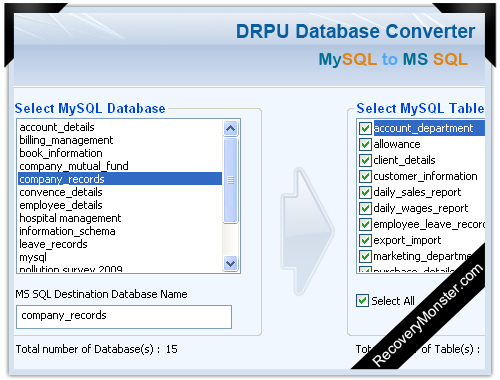Screen dimensions: 500x380
Task: Uncheck daily_wages_report checkbox
Action: point(365,208)
